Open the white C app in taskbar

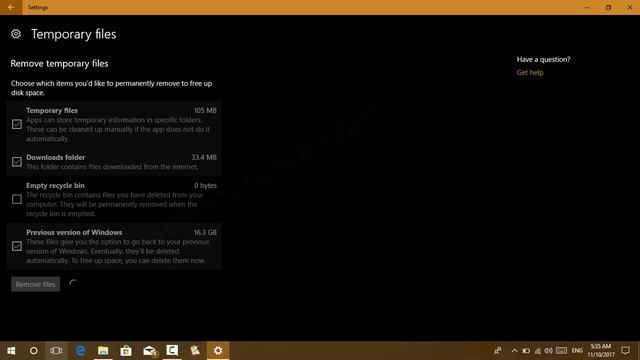click(x=172, y=351)
